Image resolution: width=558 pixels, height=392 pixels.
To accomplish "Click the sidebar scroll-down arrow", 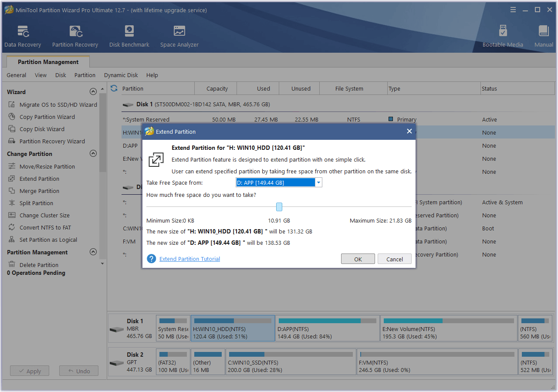I will tap(103, 264).
